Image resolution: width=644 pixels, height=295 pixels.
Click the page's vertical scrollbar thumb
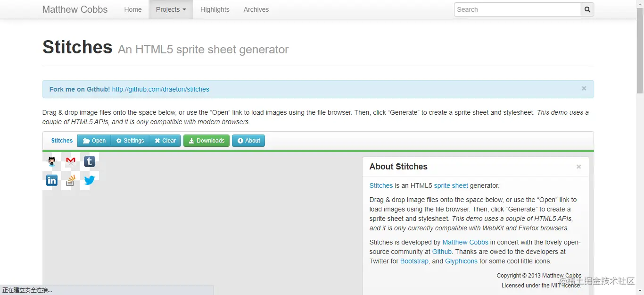pyautogui.click(x=640, y=47)
